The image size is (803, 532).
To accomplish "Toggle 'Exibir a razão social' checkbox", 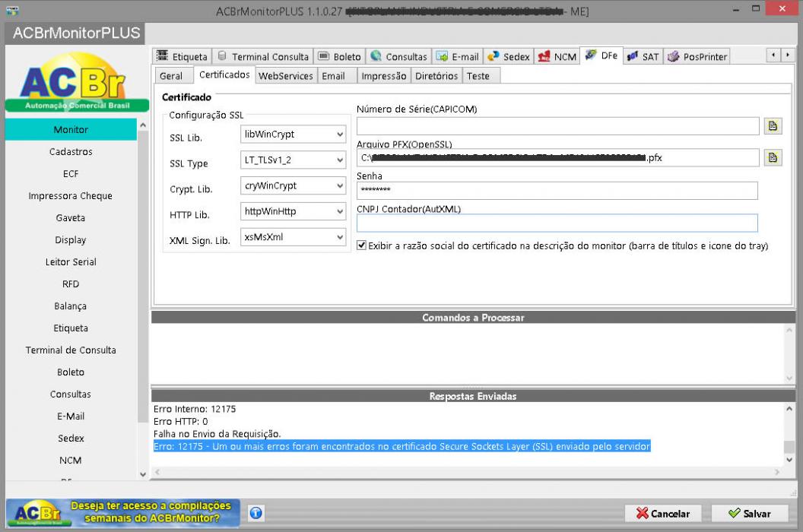I will [361, 245].
